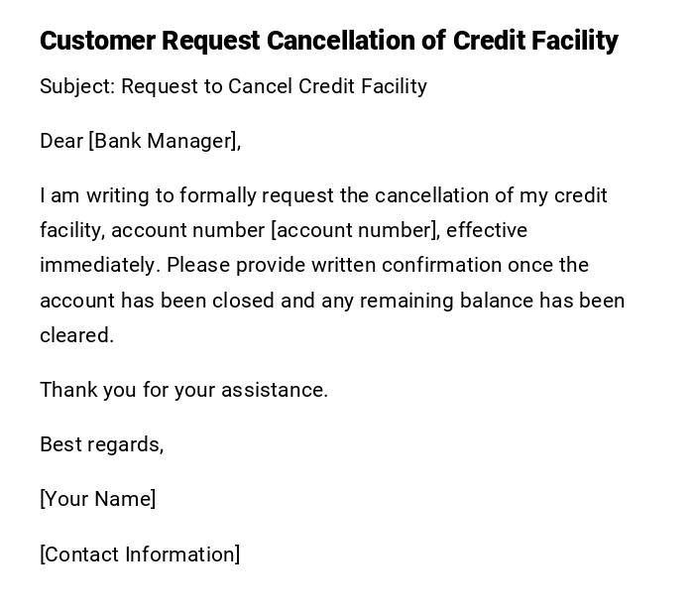694x616 pixels.
Task: Click the word 'Customer' in the heading
Action: click(x=97, y=41)
